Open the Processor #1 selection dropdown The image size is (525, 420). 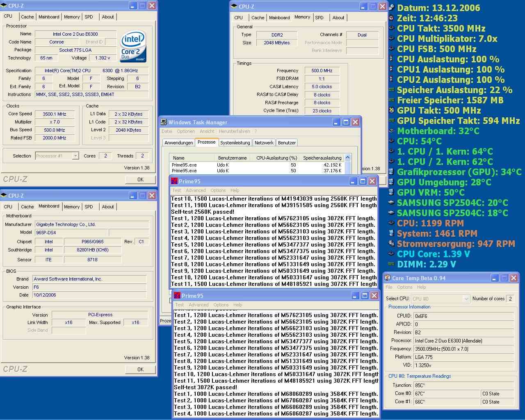coord(75,155)
